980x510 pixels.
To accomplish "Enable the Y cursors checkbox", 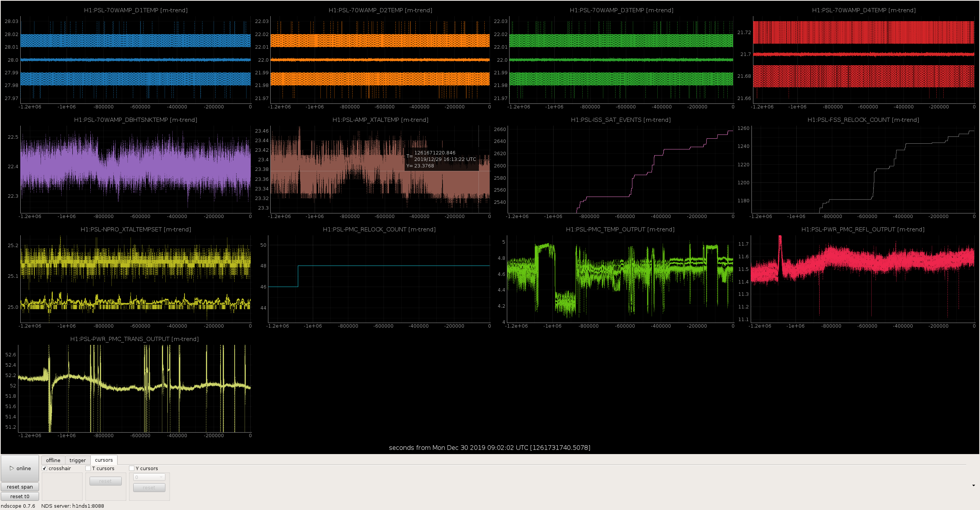I will 132,468.
